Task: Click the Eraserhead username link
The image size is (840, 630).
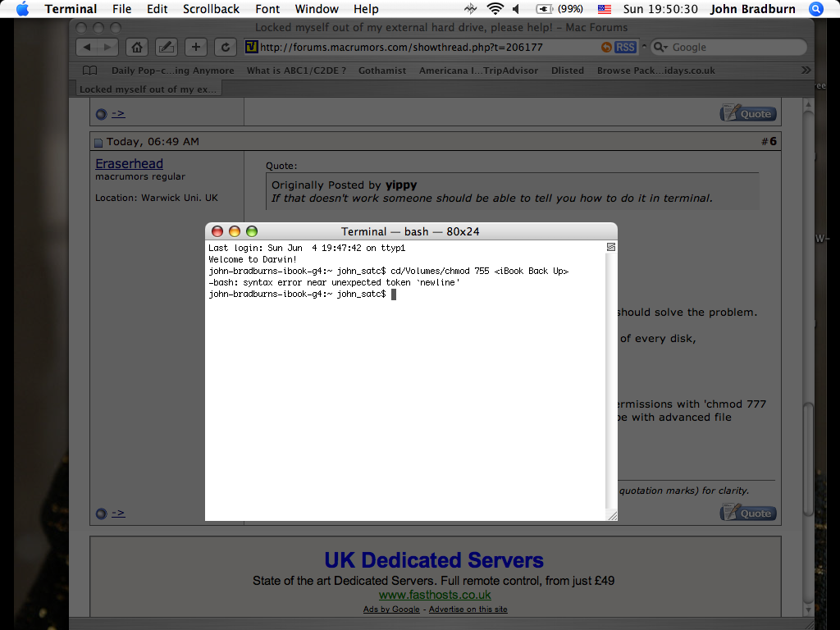Action: [129, 163]
